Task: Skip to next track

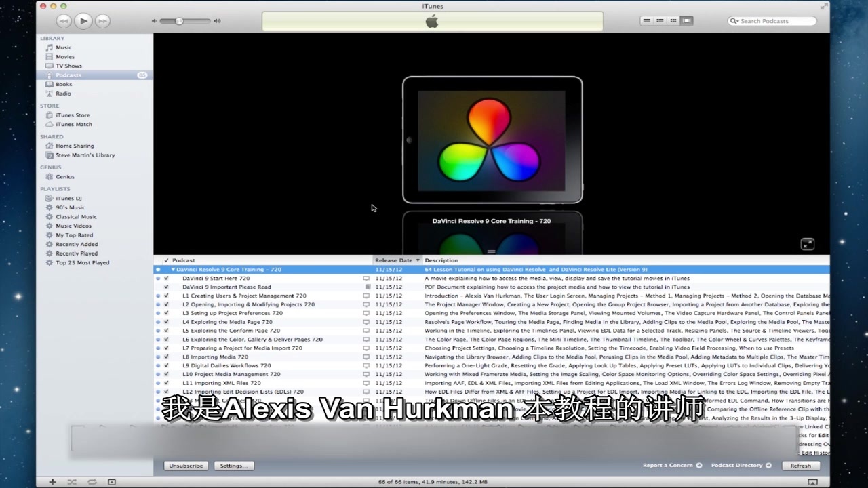Action: point(102,21)
